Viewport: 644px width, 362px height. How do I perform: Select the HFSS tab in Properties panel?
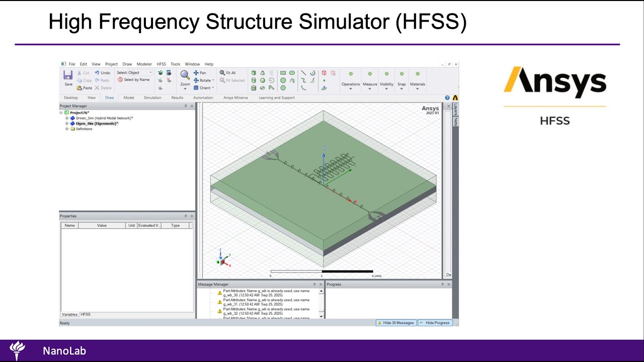[86, 315]
